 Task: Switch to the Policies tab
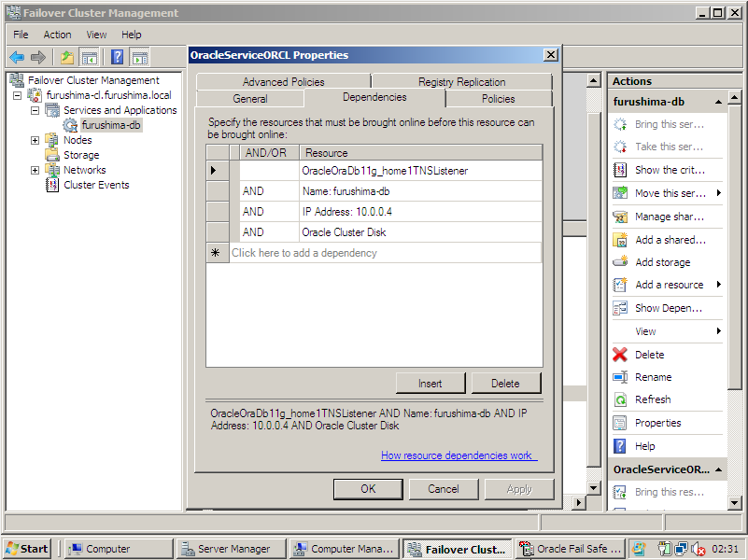coord(498,99)
